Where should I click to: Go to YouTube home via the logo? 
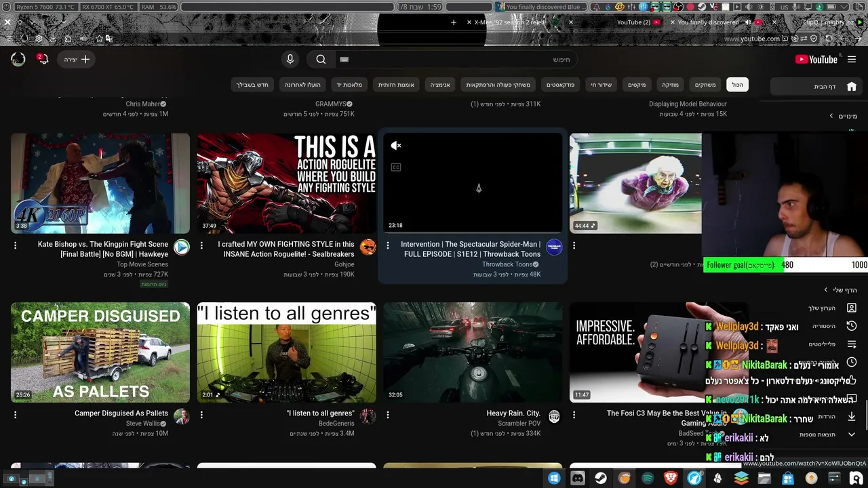pos(816,59)
